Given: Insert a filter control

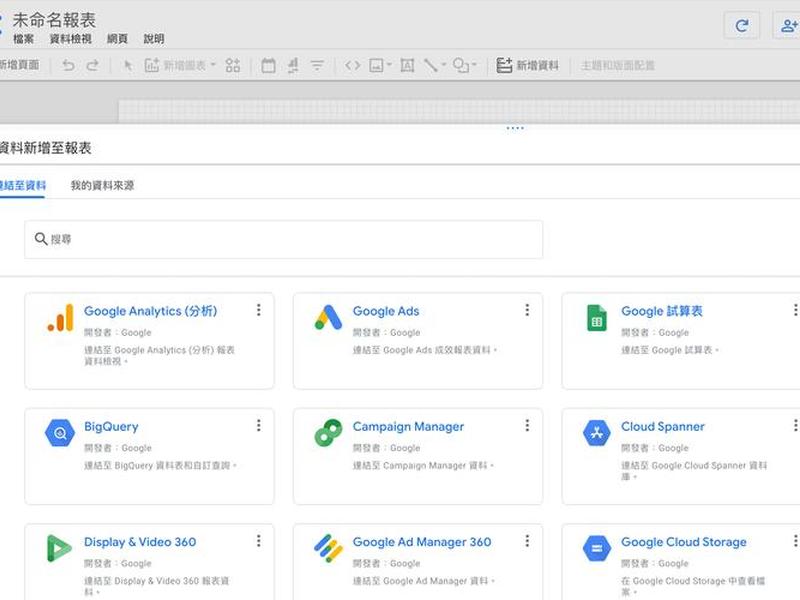Looking at the screenshot, I should (317, 65).
